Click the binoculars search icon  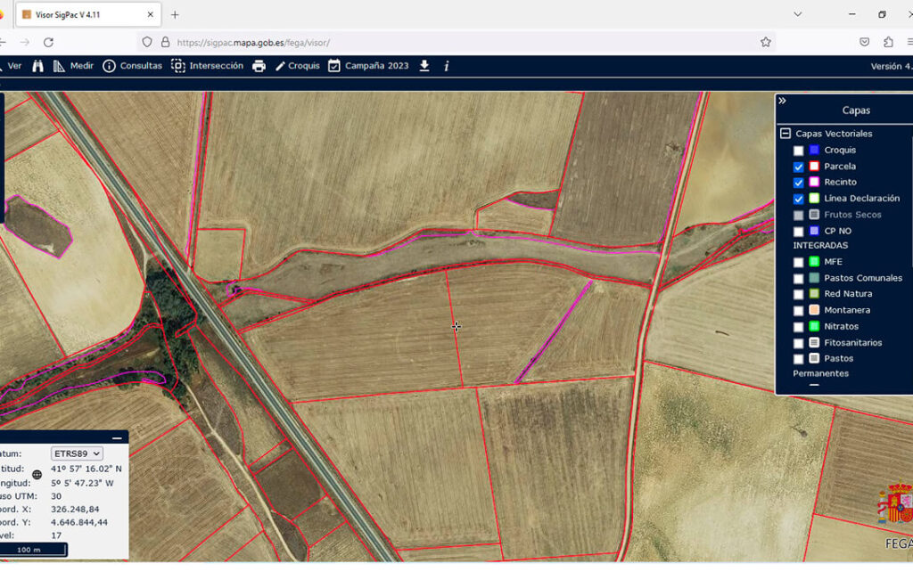[38, 66]
